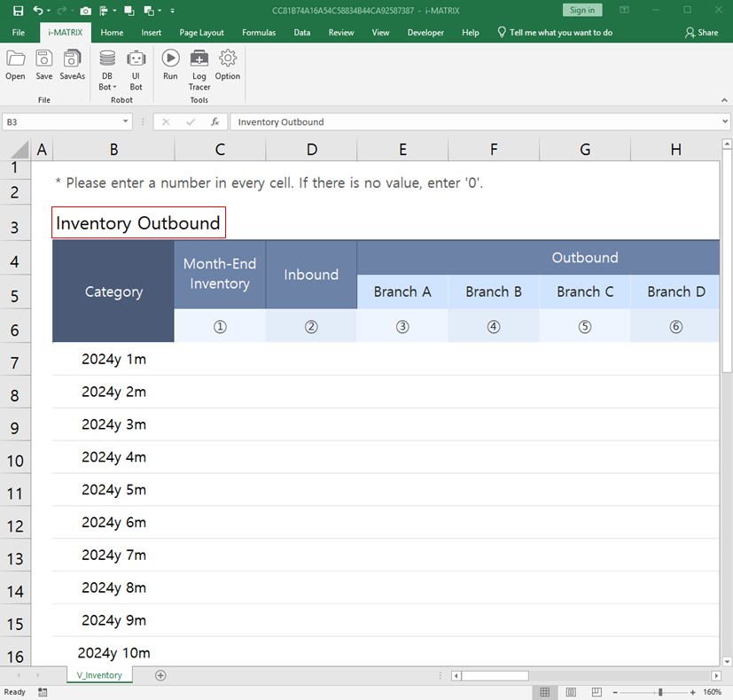Enable Page Layout view in status bar
733x700 pixels.
pyautogui.click(x=570, y=693)
